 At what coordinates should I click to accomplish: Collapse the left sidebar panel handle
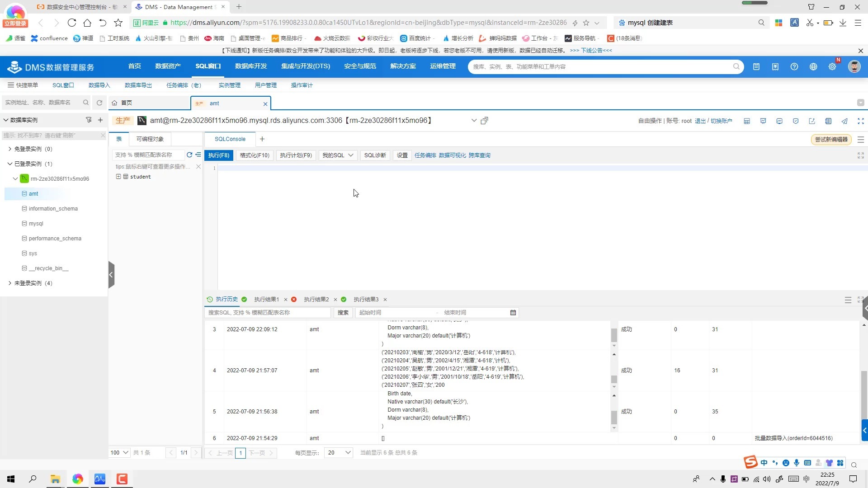pos(111,275)
